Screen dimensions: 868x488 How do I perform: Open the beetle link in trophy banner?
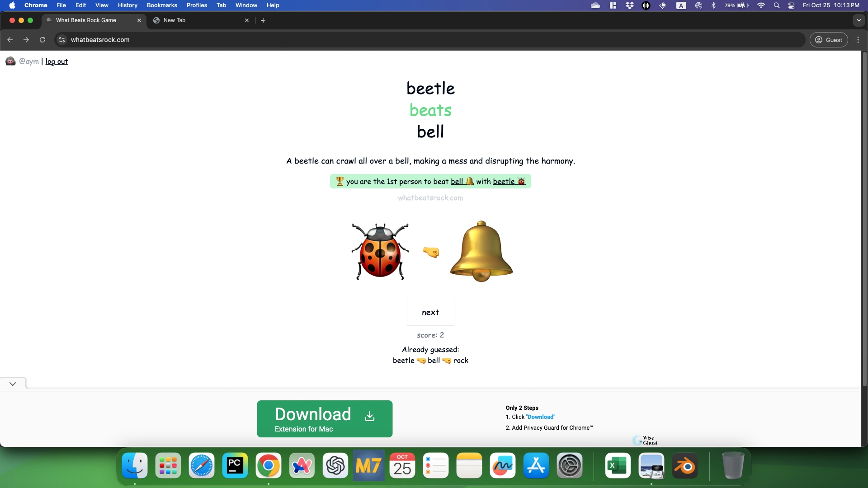[x=504, y=182]
